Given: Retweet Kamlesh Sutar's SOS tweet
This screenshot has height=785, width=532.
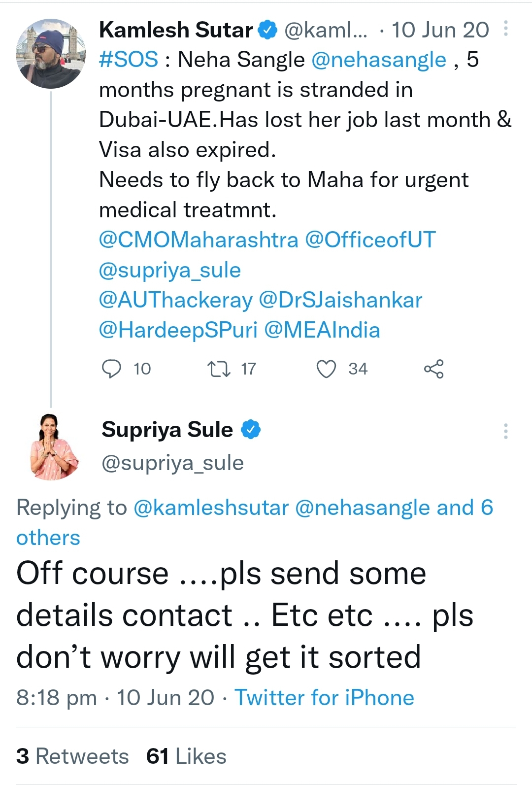Looking at the screenshot, I should (x=219, y=369).
